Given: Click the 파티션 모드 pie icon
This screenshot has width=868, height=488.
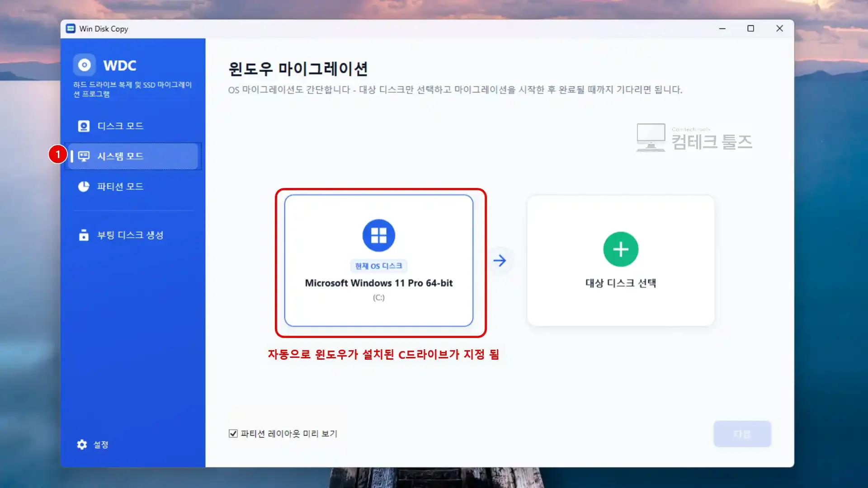Looking at the screenshot, I should (84, 187).
